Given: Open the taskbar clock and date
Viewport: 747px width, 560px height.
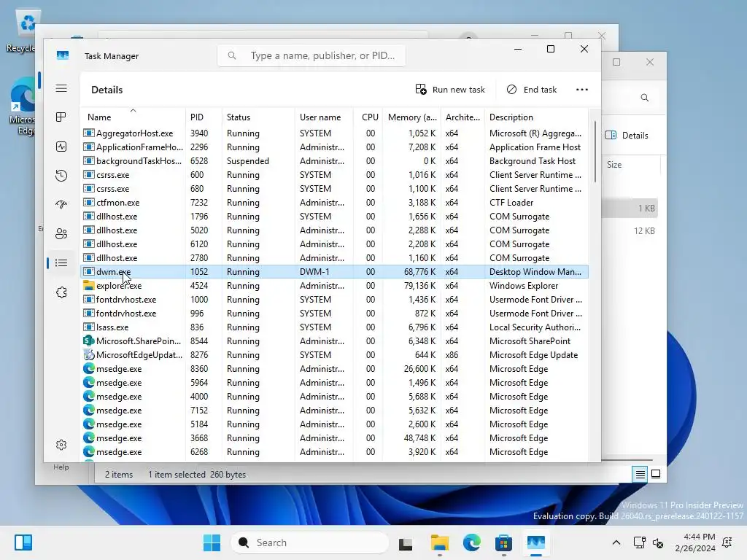Looking at the screenshot, I should click(695, 542).
